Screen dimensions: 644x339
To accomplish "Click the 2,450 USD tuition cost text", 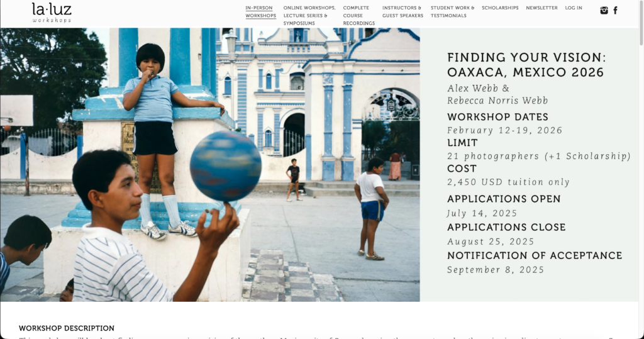I will point(508,182).
